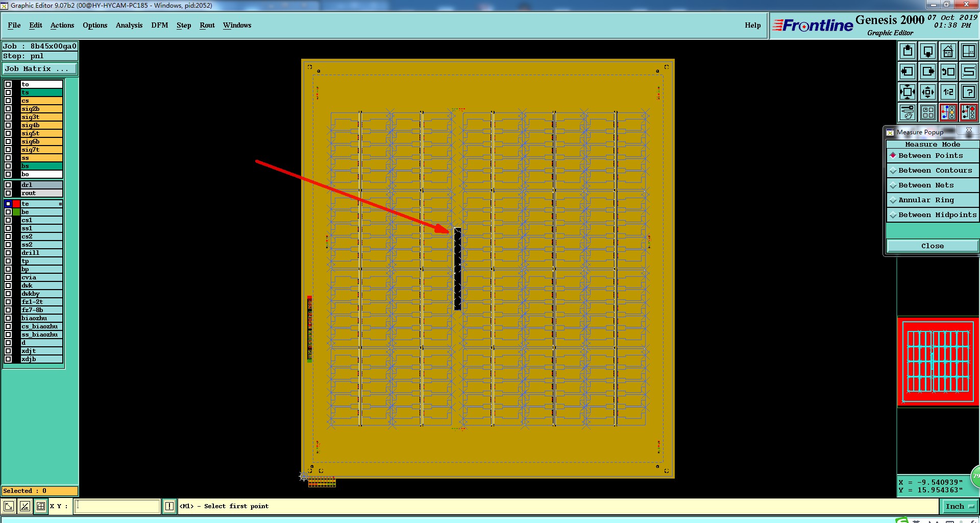Image resolution: width=980 pixels, height=523 pixels.
Task: Click the exclamation mark icon
Action: click(169, 506)
